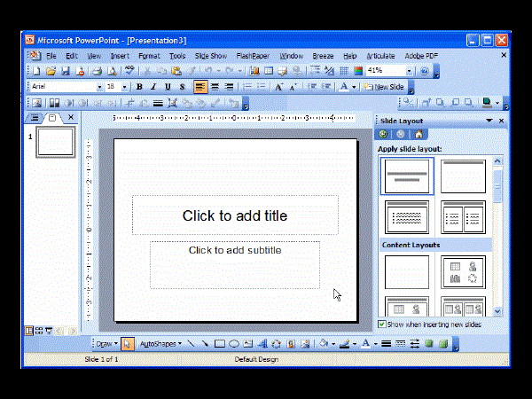The width and height of the screenshot is (532, 399).
Task: Click the New Slide button
Action: [385, 87]
